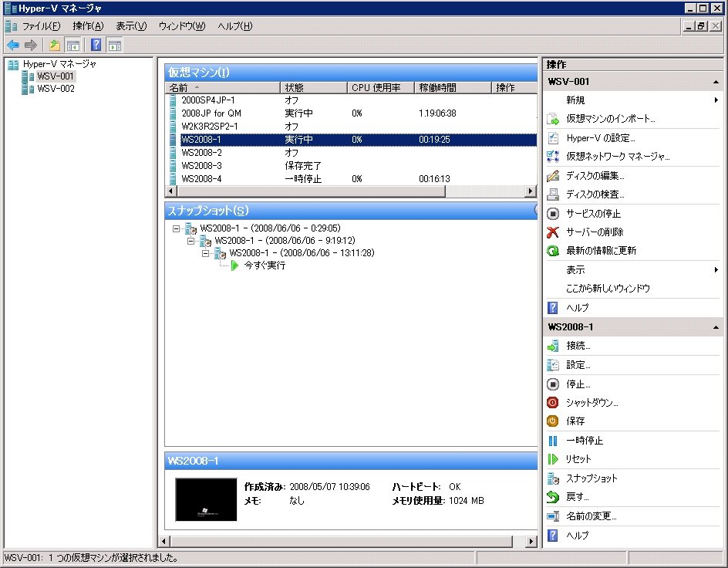Viewport: 728px width, 568px height.
Task: Click 停止 turn-off icon for WS2008-1
Action: tap(552, 384)
